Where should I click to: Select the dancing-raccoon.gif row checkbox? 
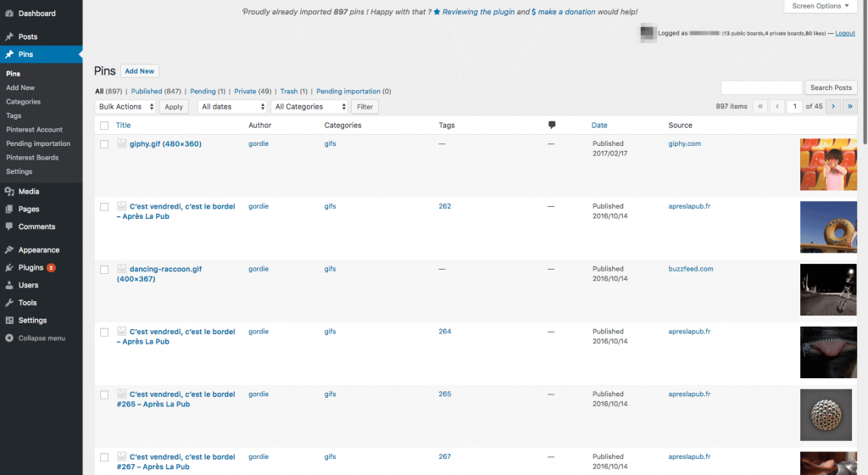pyautogui.click(x=104, y=269)
